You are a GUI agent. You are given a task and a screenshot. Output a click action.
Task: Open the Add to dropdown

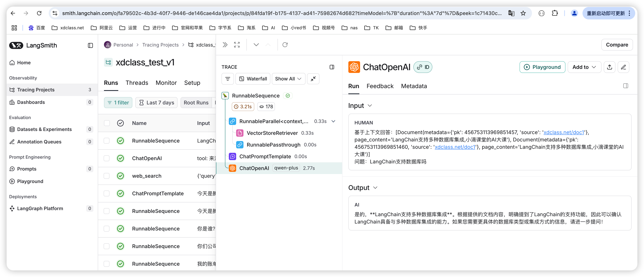584,67
